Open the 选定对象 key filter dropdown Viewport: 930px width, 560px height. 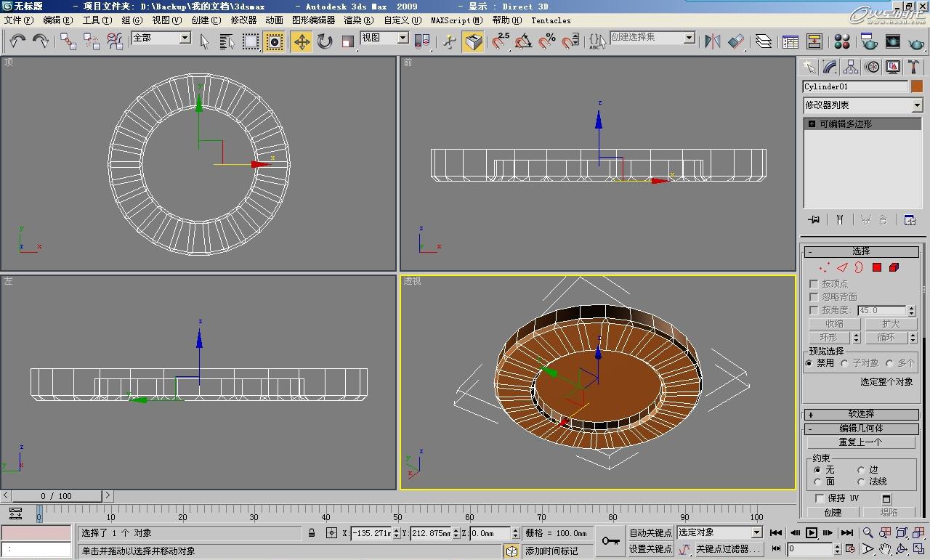[x=756, y=533]
